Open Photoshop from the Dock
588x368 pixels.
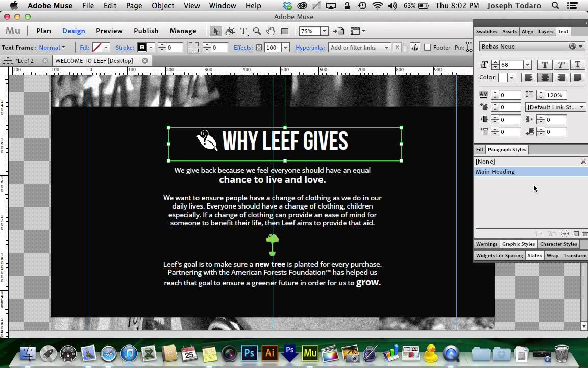click(x=250, y=353)
